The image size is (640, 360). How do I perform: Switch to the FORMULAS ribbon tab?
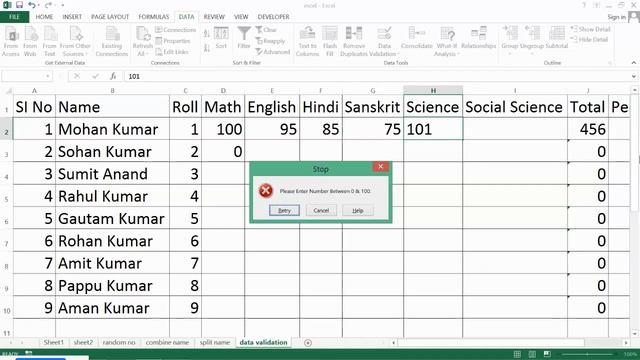click(153, 17)
